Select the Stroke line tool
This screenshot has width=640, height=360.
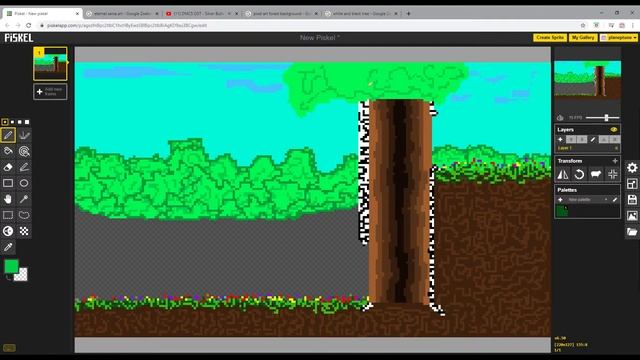(24, 167)
